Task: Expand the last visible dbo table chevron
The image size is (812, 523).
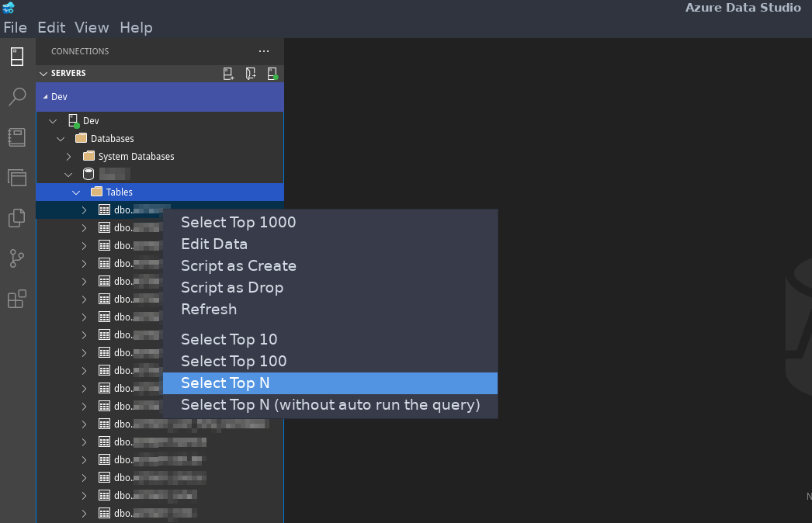Action: 84,513
